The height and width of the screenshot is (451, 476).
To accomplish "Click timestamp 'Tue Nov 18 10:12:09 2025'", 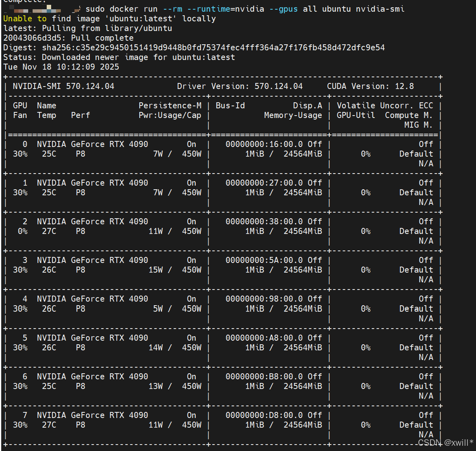I will coord(61,67).
